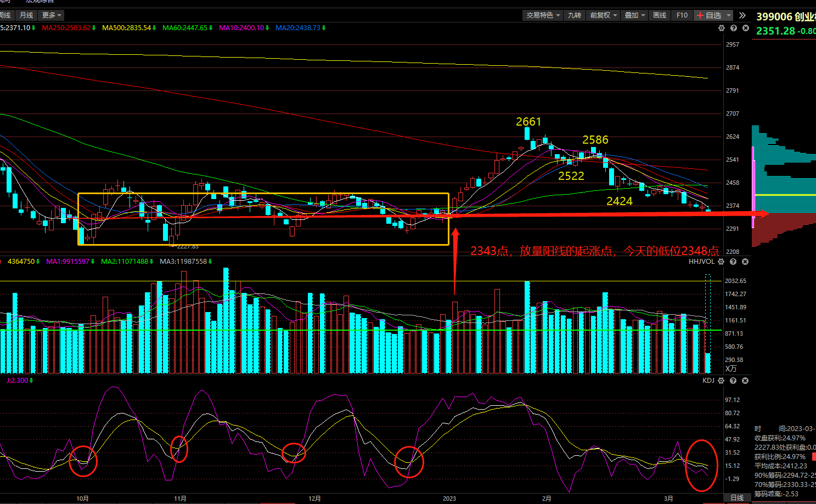Open KDJ indicator settings gear
Image resolution: width=816 pixels, height=504 pixels.
pyautogui.click(x=721, y=381)
